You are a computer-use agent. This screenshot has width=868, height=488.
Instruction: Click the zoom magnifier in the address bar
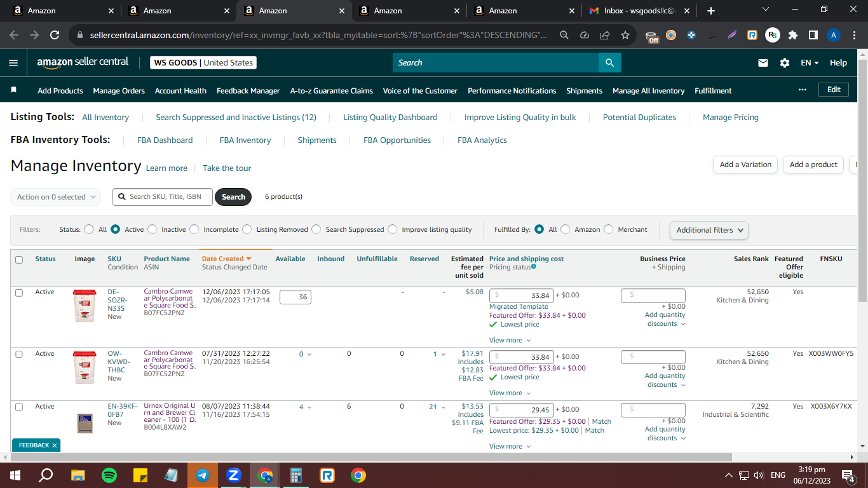[564, 36]
